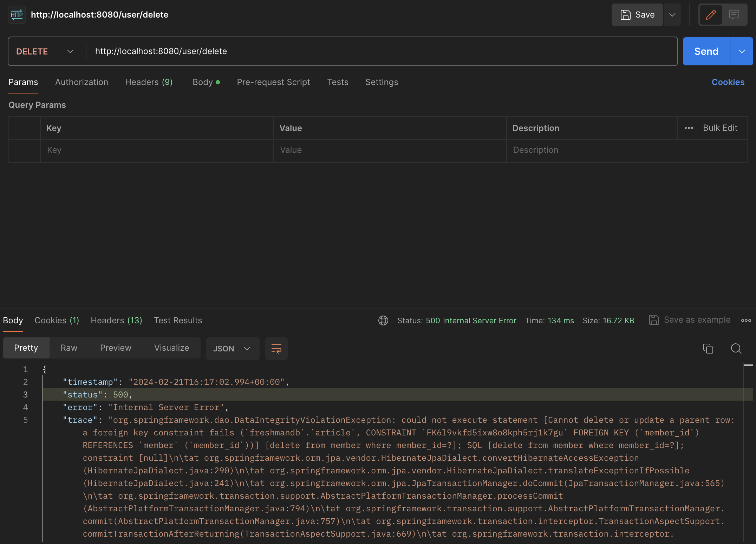
Task: Open the Test Results tab
Action: coord(178,320)
